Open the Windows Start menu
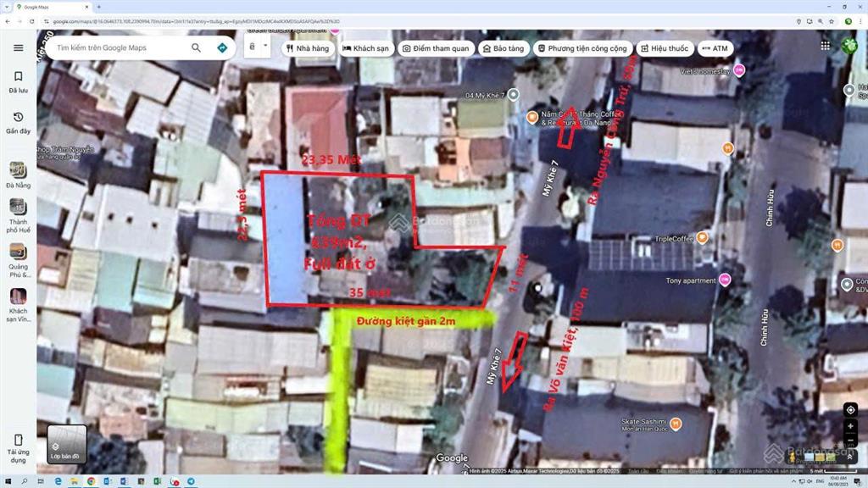The width and height of the screenshot is (868, 488). tap(8, 482)
